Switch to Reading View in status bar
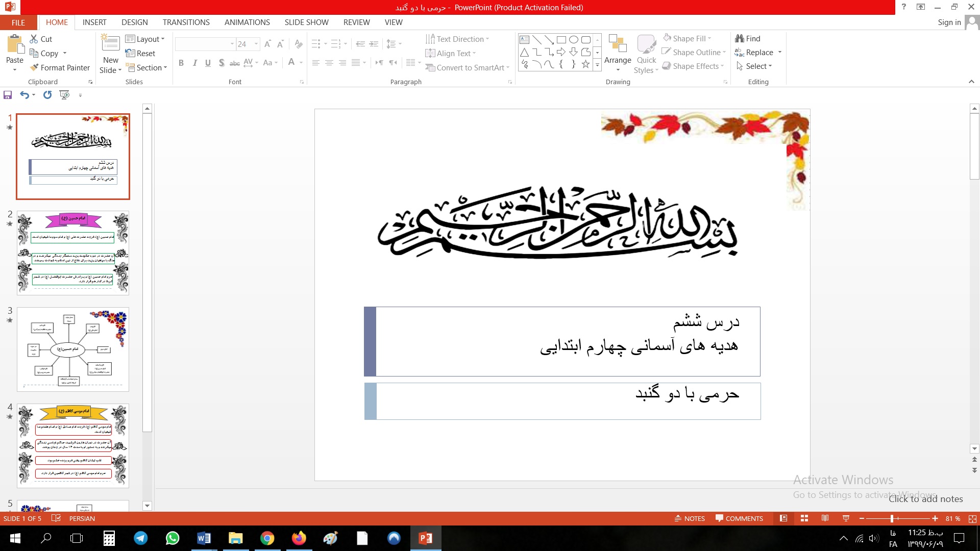Image resolution: width=980 pixels, height=551 pixels. point(825,518)
